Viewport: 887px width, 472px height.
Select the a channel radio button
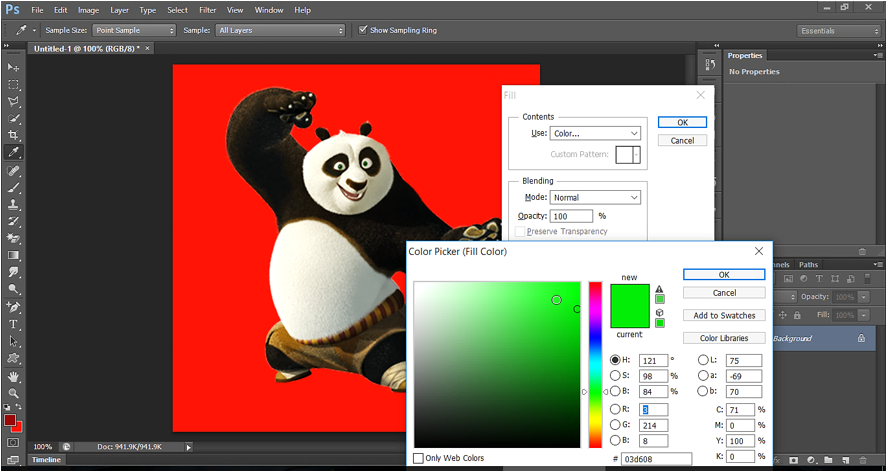click(703, 375)
